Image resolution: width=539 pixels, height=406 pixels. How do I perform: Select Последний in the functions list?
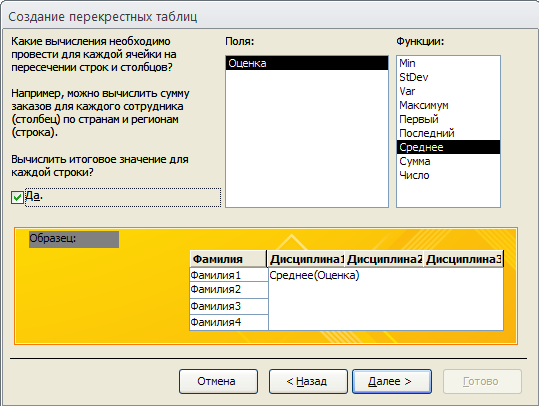point(448,133)
